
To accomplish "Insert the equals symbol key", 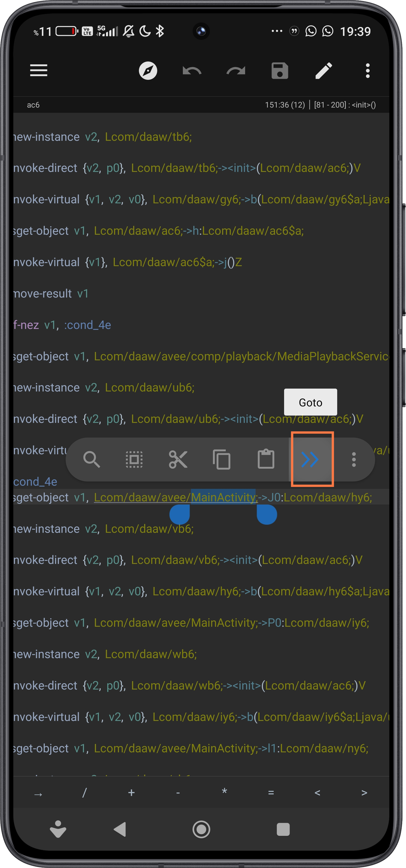I will 271,793.
